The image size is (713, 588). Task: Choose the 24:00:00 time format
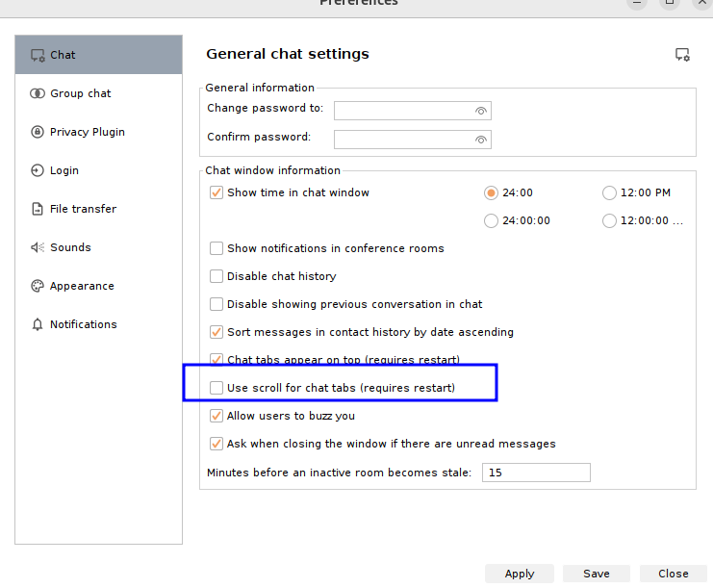tap(492, 220)
